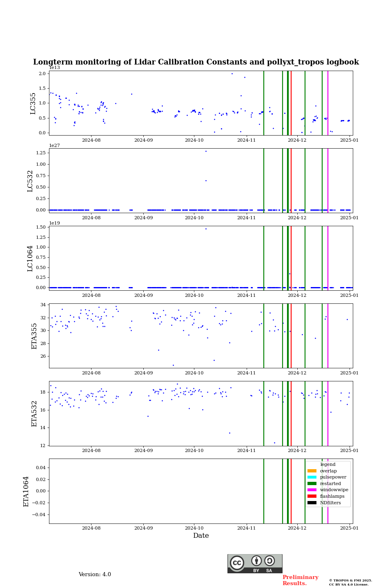Click the LC1064 outlier point near 1.50
The width and height of the screenshot is (392, 588).
click(206, 229)
